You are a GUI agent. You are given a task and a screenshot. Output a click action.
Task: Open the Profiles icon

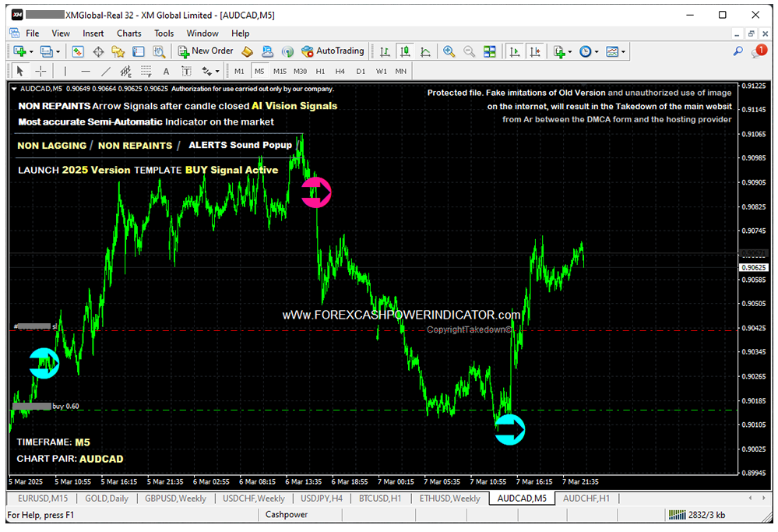click(47, 51)
